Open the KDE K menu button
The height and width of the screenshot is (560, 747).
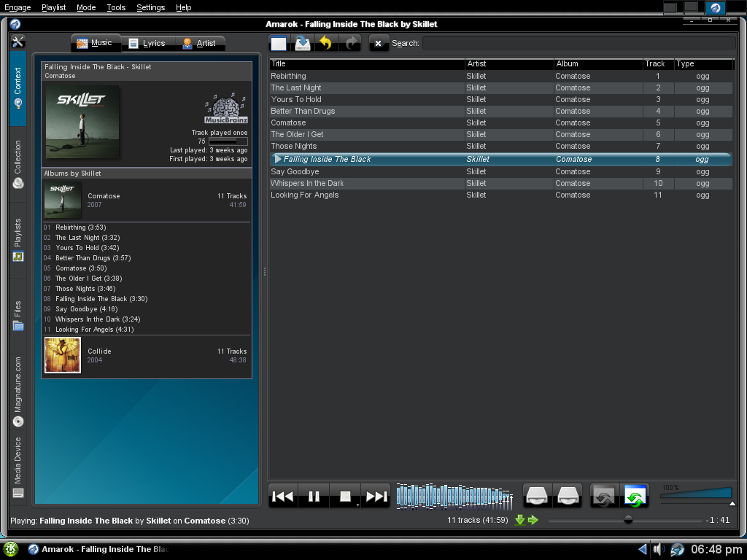[x=10, y=549]
